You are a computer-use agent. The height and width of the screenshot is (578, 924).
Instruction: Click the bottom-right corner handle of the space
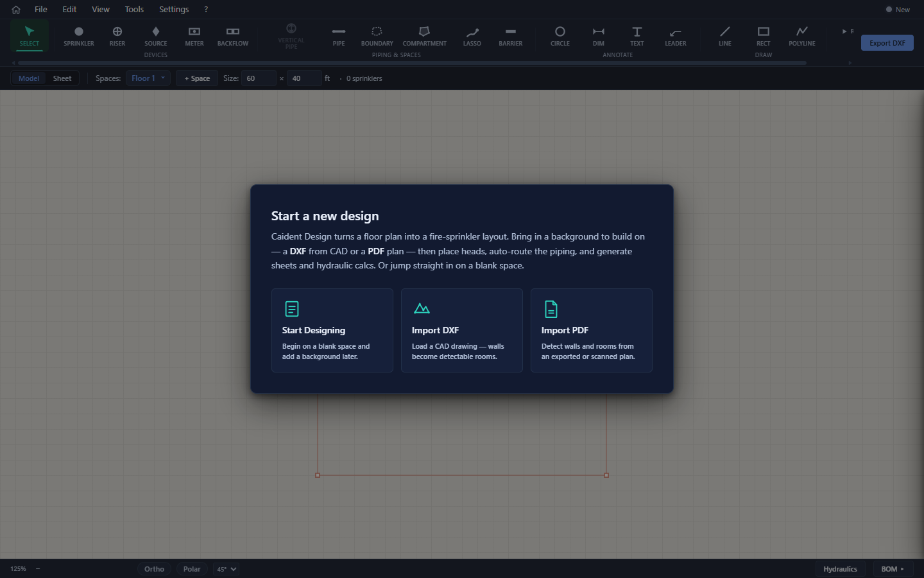pyautogui.click(x=606, y=475)
